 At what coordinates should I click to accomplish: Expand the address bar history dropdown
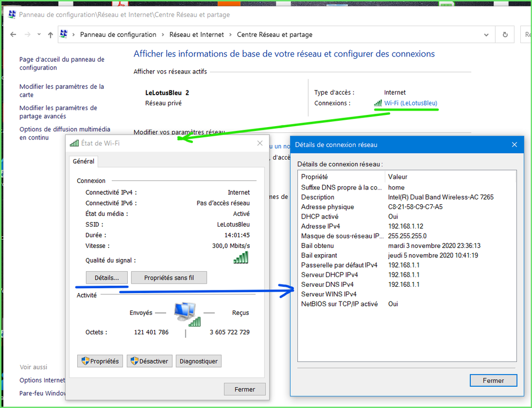pyautogui.click(x=486, y=35)
